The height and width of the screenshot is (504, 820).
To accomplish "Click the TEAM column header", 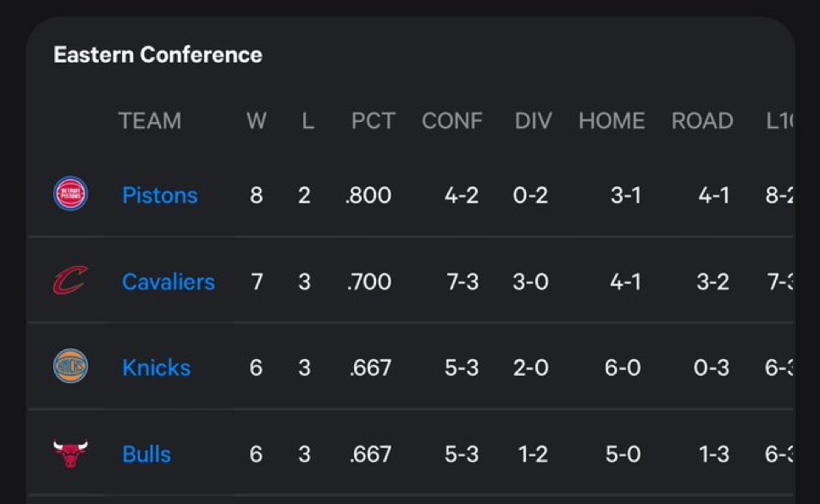I will (150, 121).
